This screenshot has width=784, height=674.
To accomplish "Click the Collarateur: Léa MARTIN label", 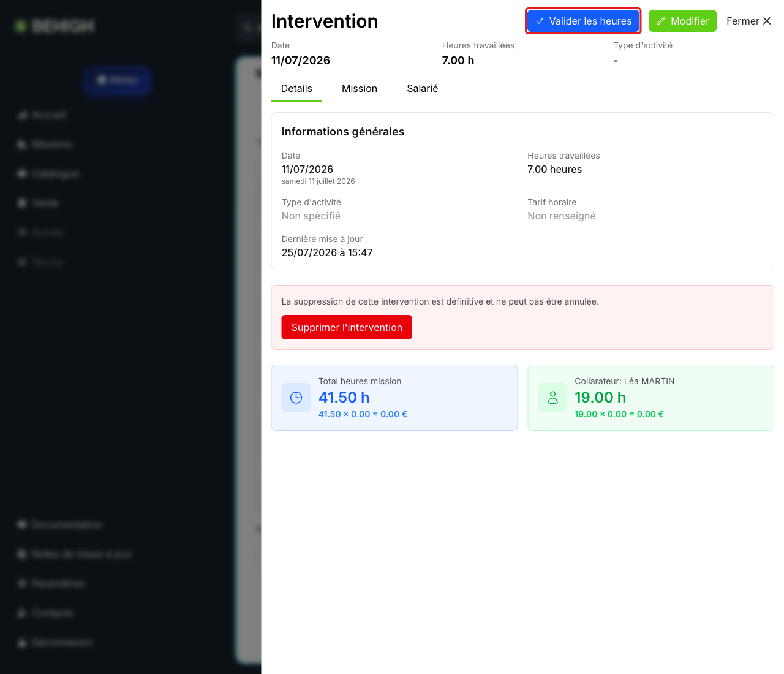I will tap(625, 381).
